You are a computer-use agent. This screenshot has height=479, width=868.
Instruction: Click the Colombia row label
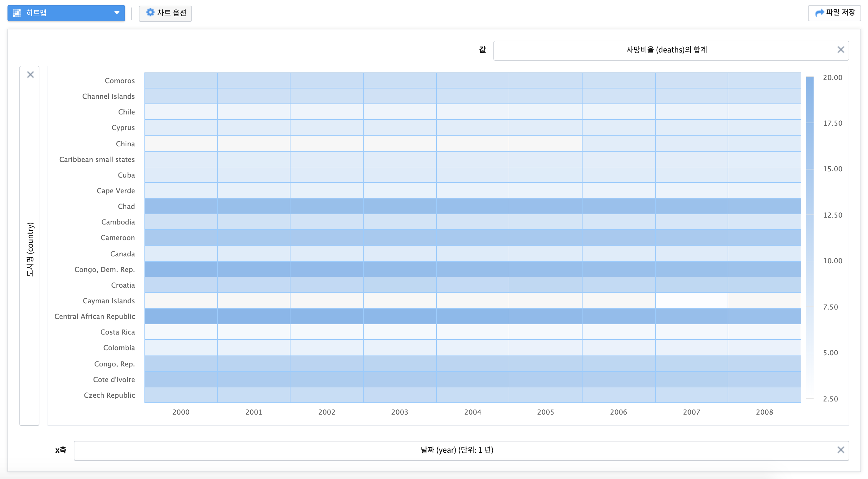[x=119, y=348]
